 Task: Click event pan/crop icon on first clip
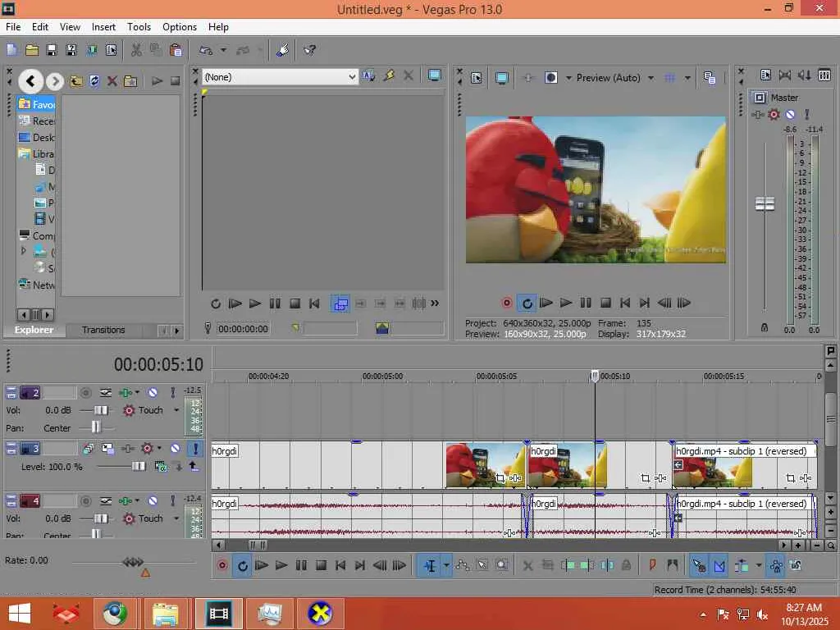500,478
